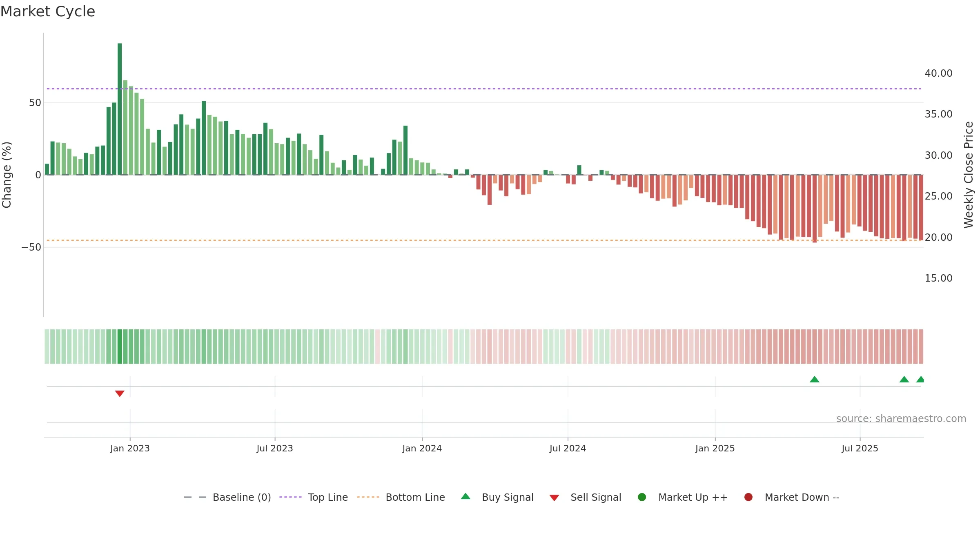Image resolution: width=980 pixels, height=551 pixels.
Task: Click the Jul 2024 axis label
Action: point(568,449)
